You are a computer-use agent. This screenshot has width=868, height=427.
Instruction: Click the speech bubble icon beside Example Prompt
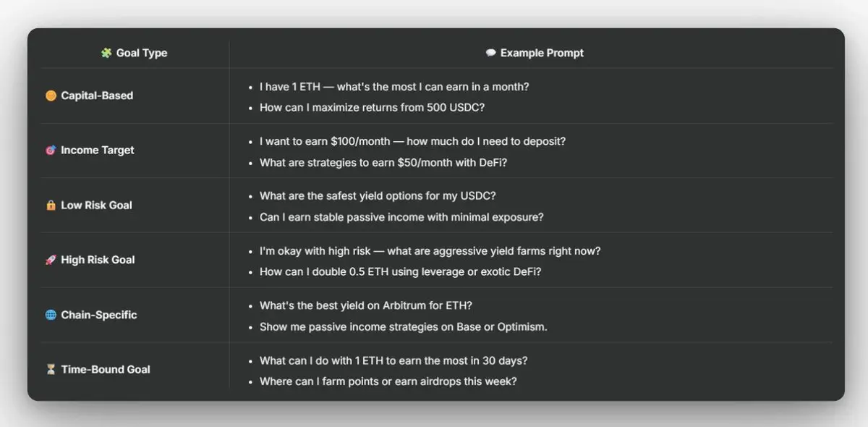click(491, 53)
